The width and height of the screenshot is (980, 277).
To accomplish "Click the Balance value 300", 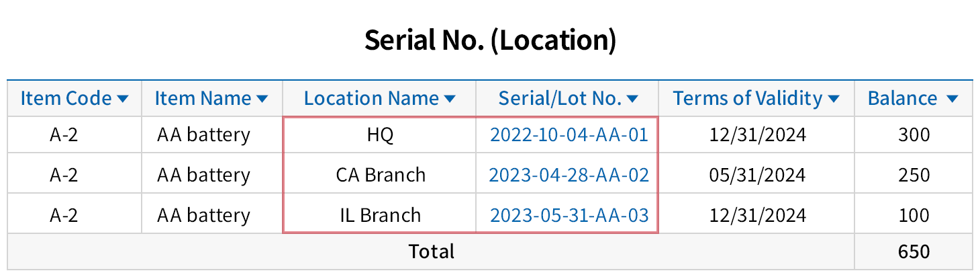I will (x=913, y=135).
